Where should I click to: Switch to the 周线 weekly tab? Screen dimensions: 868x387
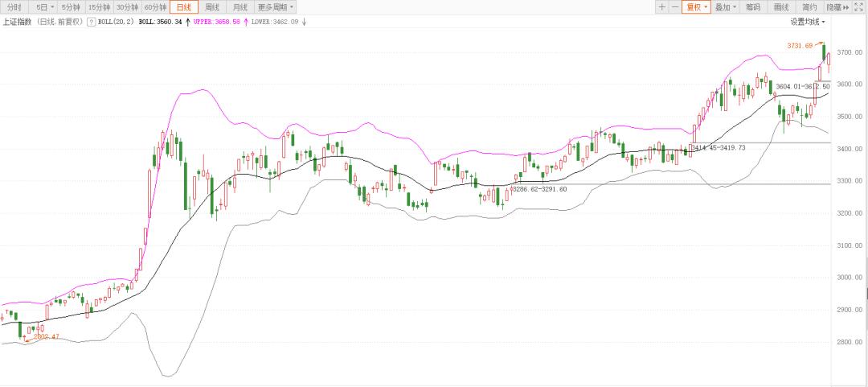pyautogui.click(x=212, y=7)
